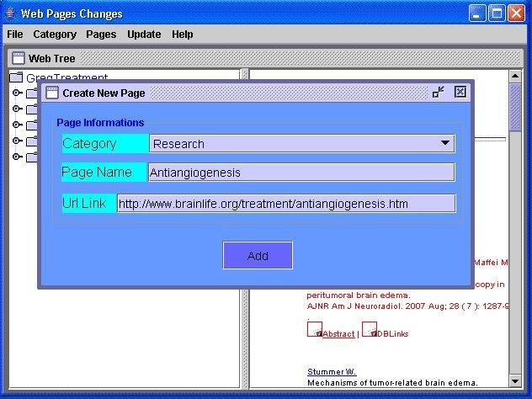Expand the first tree node under GregTreatment
Viewport: 532px width, 399px height.
17,93
